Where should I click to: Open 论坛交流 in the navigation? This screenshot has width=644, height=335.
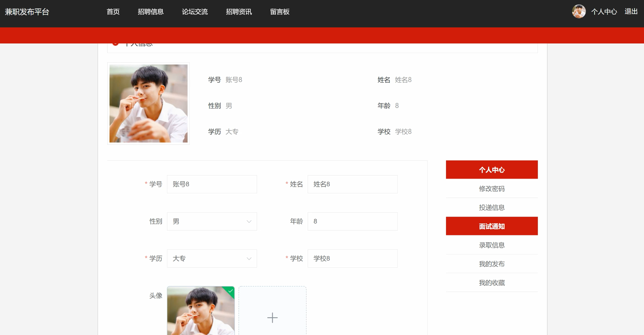click(195, 12)
